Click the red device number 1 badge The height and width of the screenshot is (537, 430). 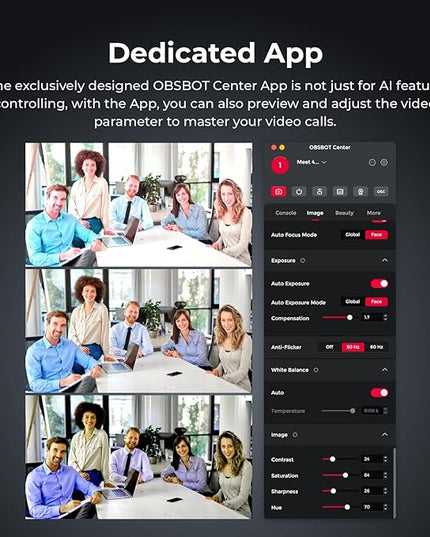(280, 165)
